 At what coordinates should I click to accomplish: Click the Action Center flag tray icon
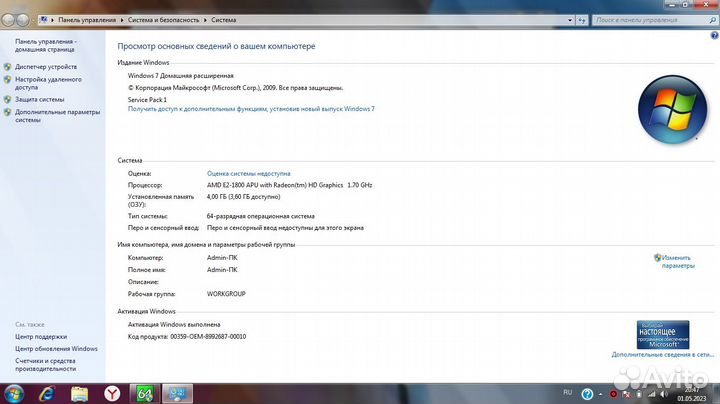[626, 394]
